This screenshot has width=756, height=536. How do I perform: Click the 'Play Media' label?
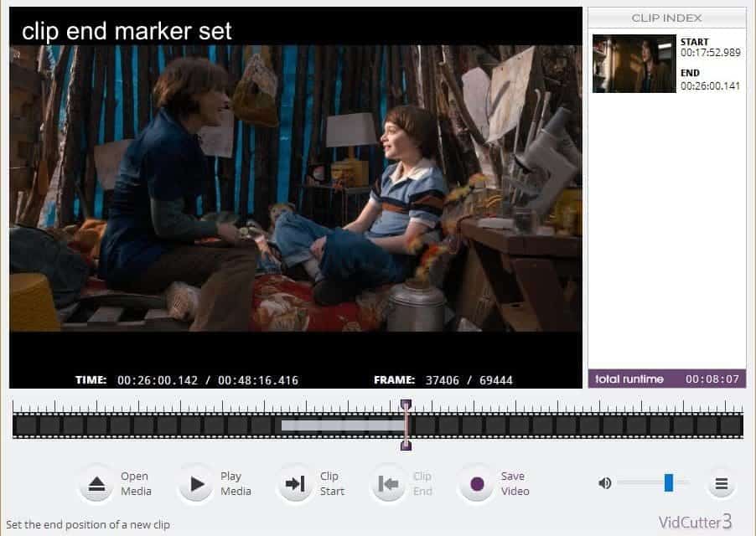[x=236, y=483]
